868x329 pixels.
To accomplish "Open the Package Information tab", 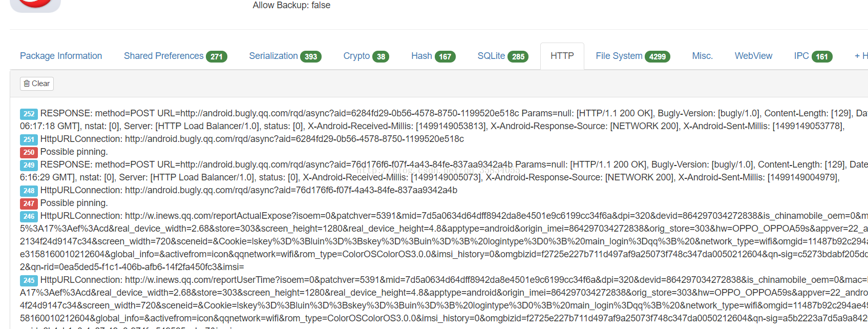I will pos(61,56).
